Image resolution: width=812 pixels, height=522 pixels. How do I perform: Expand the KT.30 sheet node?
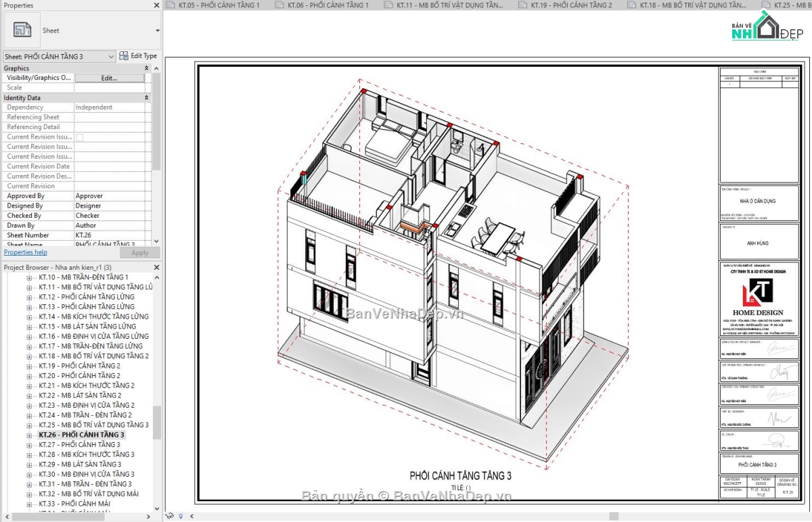[29, 474]
